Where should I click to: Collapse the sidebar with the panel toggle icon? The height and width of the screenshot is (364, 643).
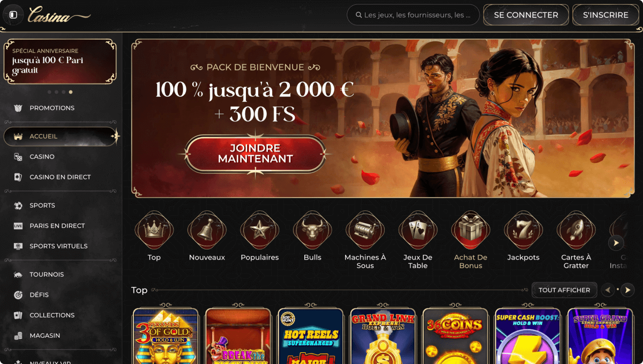[13, 15]
